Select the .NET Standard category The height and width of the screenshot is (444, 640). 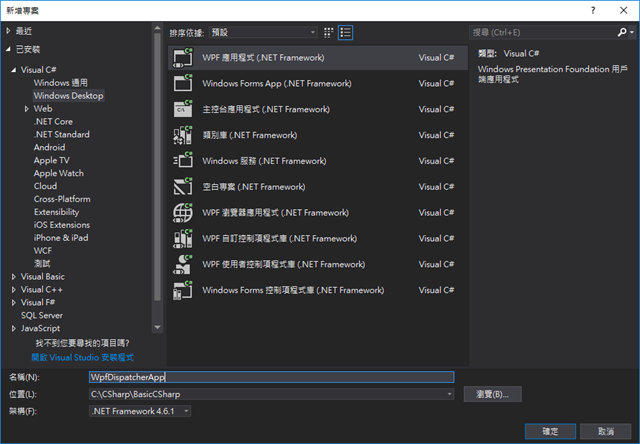[62, 134]
